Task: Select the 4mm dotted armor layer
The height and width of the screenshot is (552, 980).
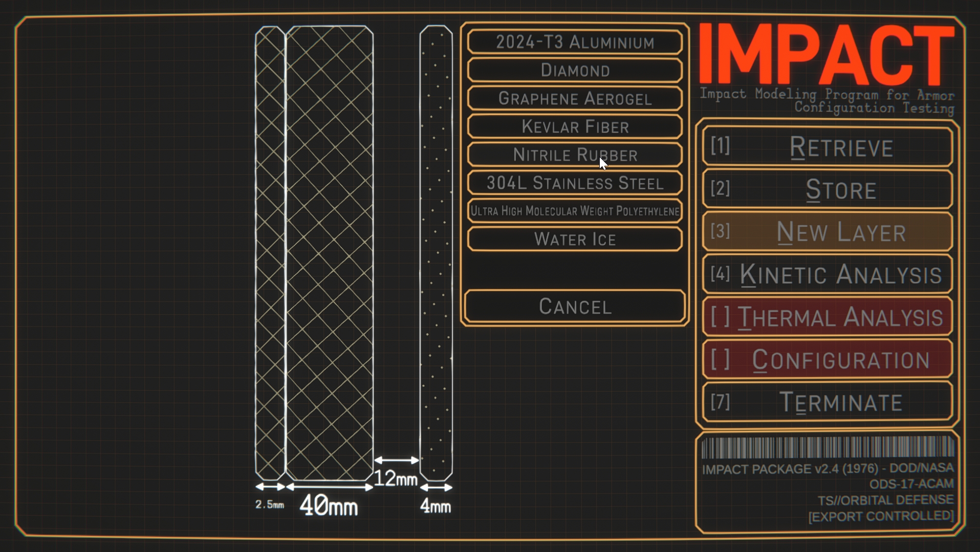Action: (x=436, y=253)
